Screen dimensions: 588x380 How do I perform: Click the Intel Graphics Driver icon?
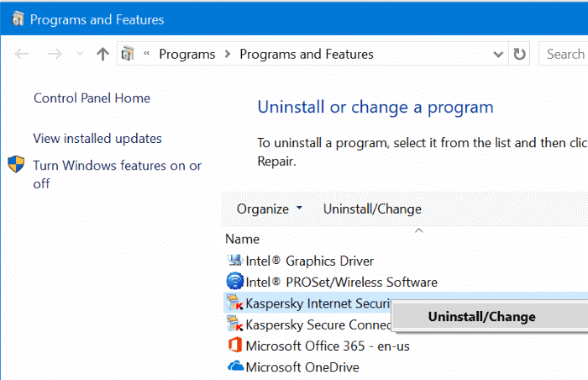coord(234,261)
